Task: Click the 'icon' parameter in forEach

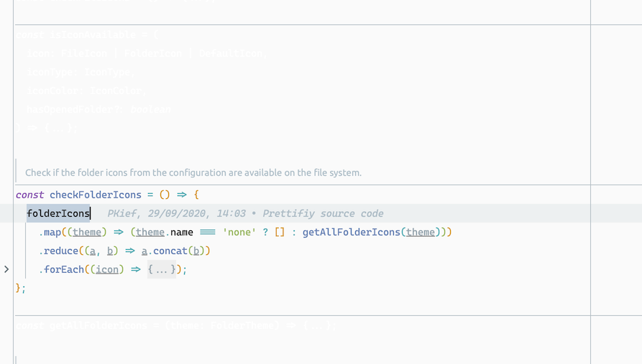Action: click(107, 269)
